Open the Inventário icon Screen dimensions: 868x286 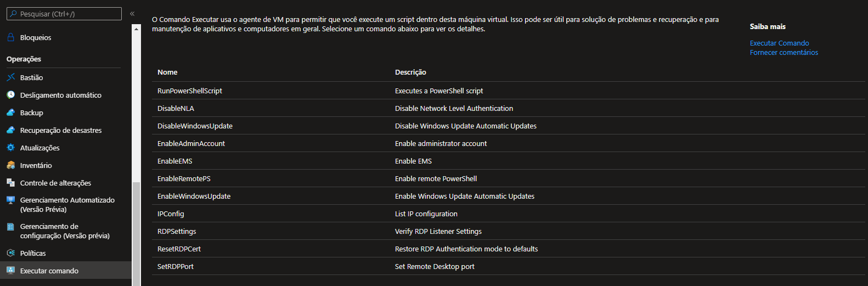point(10,165)
